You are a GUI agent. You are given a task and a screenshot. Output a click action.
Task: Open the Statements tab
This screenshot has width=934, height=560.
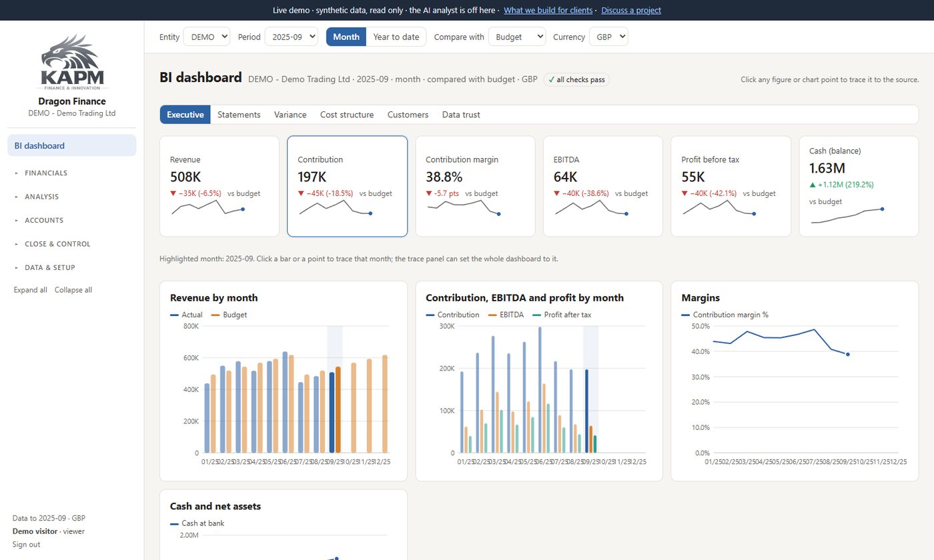click(x=239, y=115)
